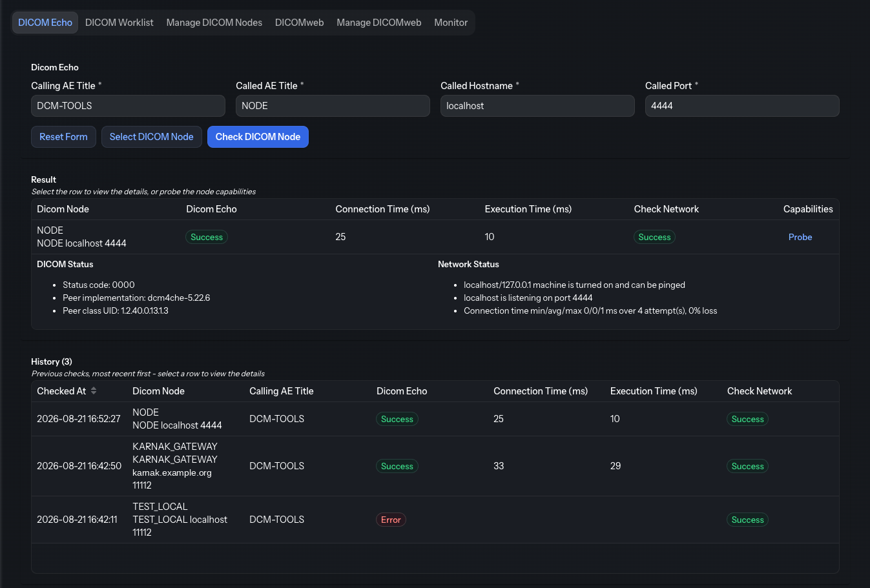870x588 pixels.
Task: Open the Select DICOM Node chooser
Action: pos(152,137)
